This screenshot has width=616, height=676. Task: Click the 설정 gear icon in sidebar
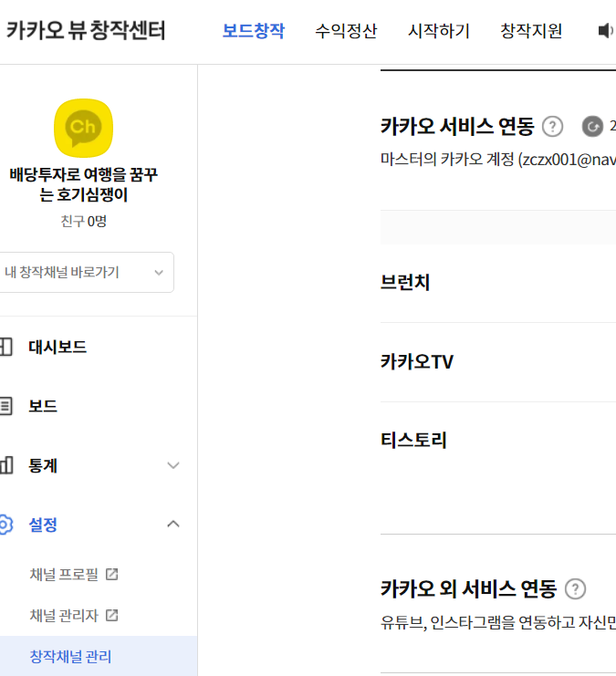click(6, 525)
